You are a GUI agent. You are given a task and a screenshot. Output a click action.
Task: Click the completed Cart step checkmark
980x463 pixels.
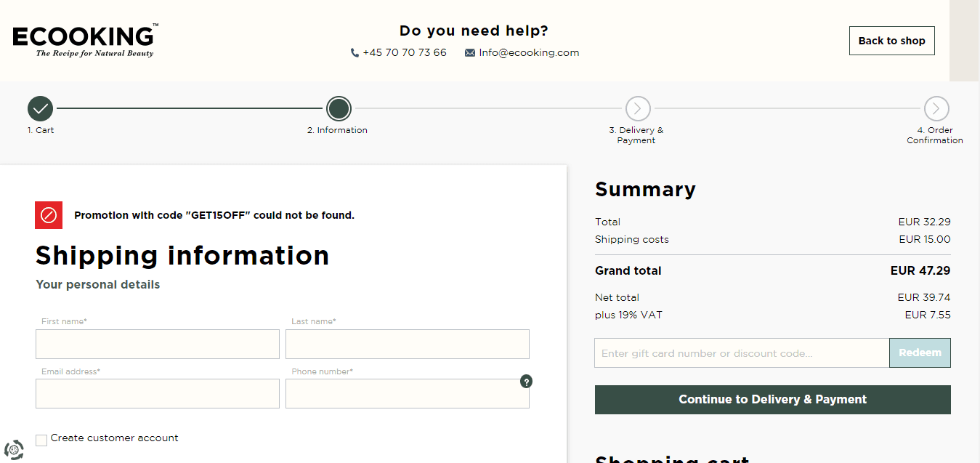pyautogui.click(x=41, y=109)
